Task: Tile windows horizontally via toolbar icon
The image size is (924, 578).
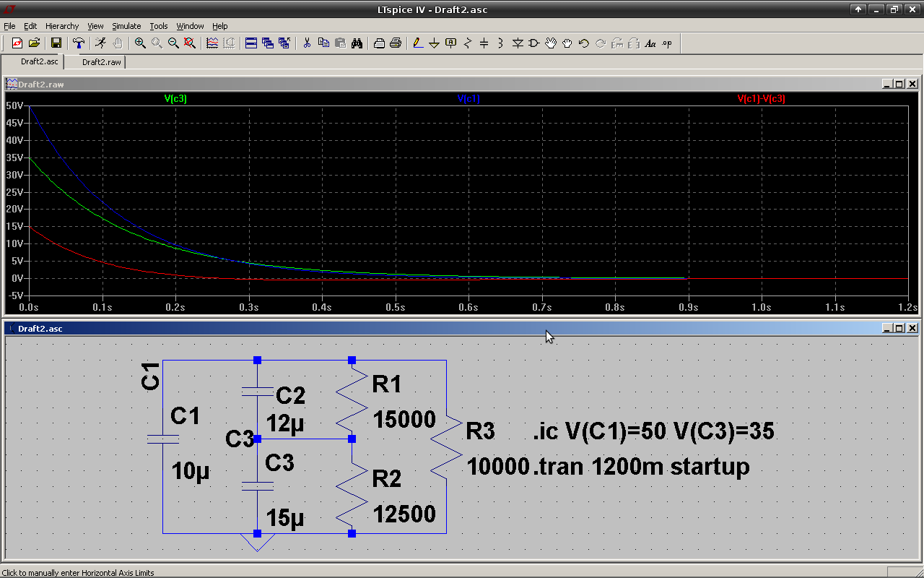Action: [251, 43]
